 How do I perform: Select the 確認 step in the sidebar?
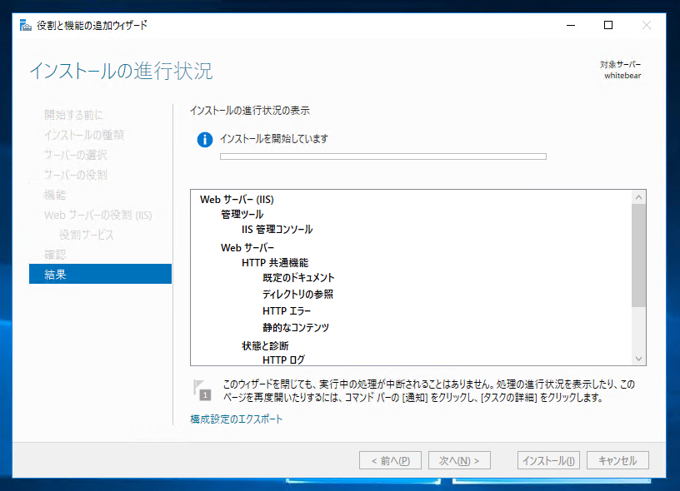point(55,255)
